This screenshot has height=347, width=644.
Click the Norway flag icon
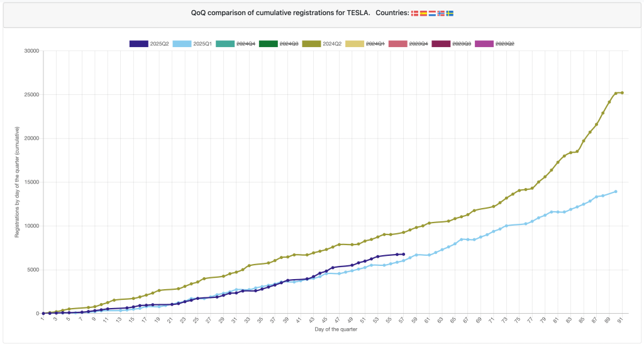coord(441,13)
